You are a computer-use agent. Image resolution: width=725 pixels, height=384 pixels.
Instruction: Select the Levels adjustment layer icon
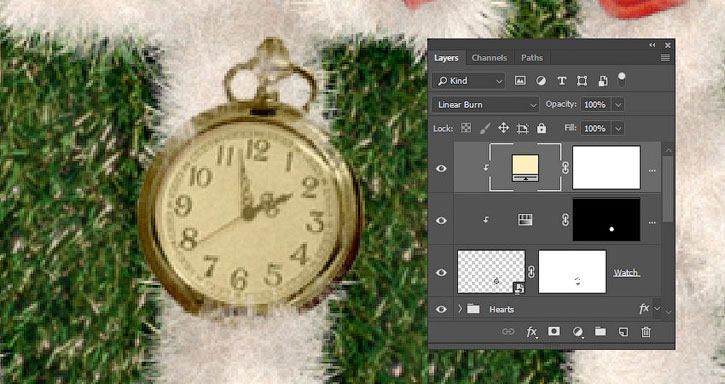(x=525, y=220)
